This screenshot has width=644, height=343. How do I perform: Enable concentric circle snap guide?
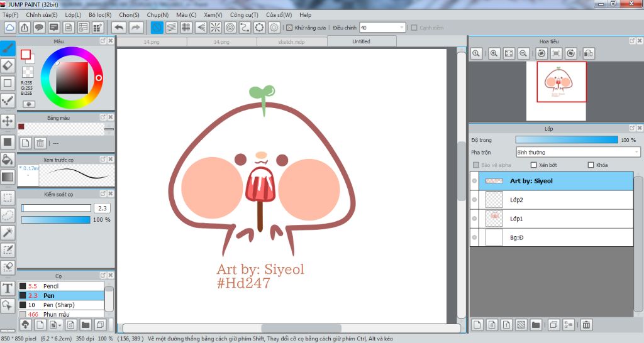pyautogui.click(x=230, y=28)
